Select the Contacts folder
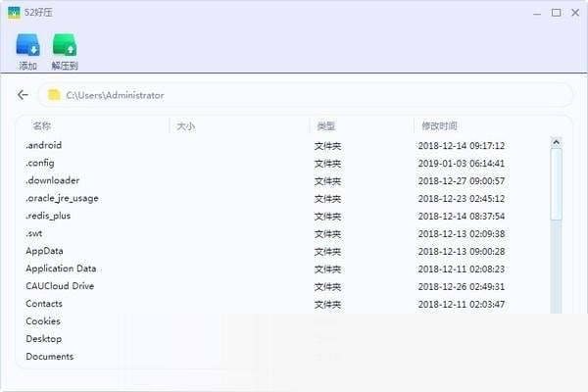588x392 pixels. 44,304
